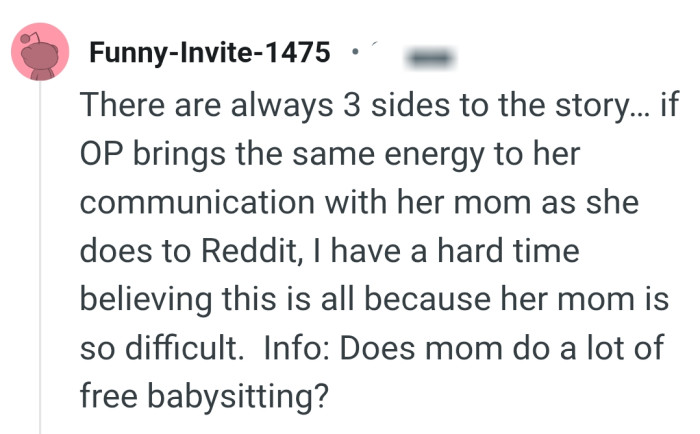
Task: Click the pink Snoo avatar icon
Action: [x=41, y=53]
